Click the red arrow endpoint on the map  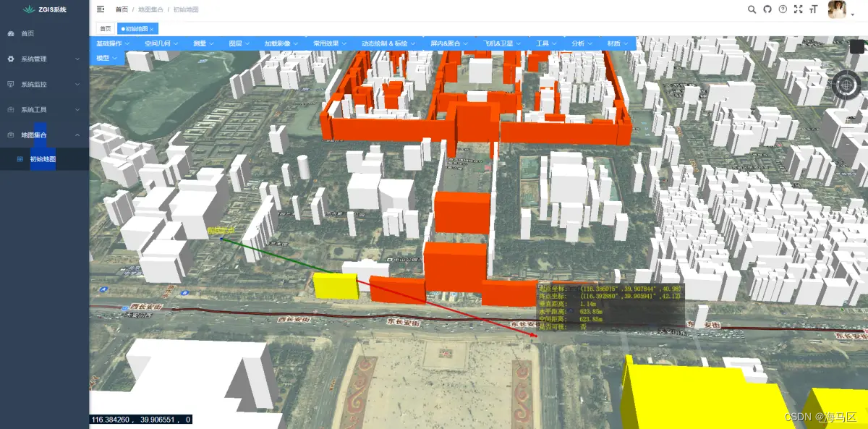point(535,335)
